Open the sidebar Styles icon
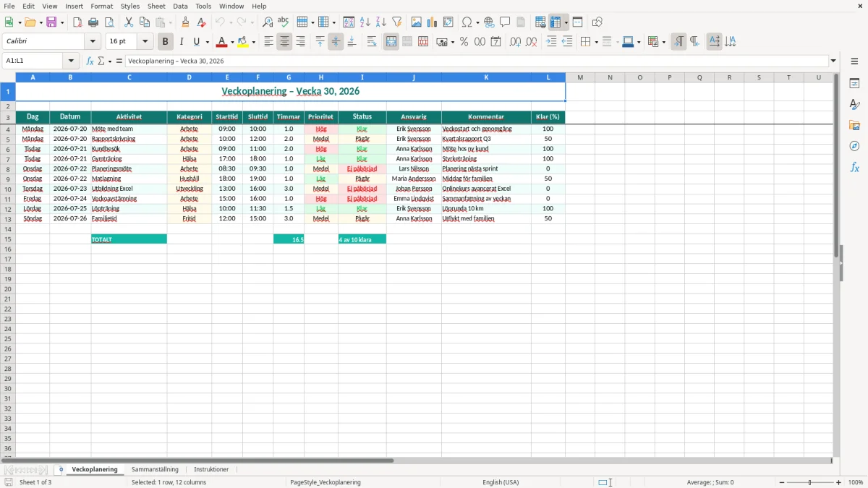 tap(854, 104)
